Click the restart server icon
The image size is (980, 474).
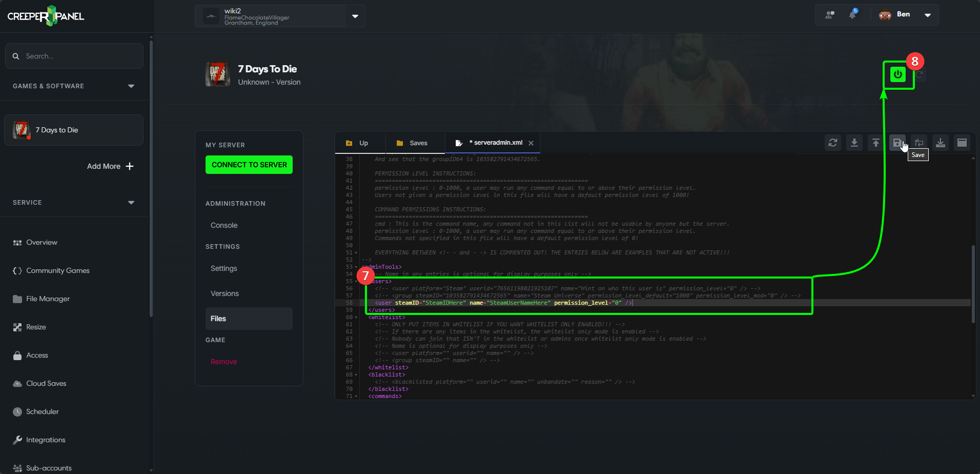pos(920,74)
